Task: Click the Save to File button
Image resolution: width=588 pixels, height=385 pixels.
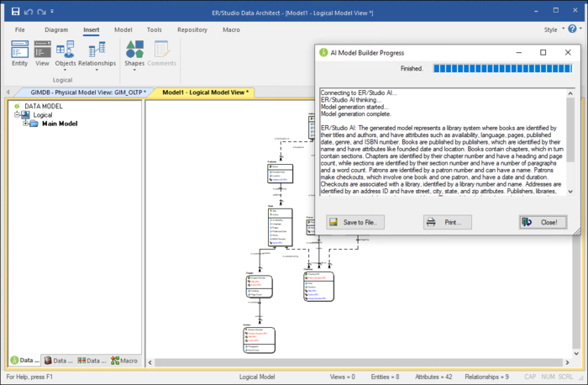Action: click(355, 222)
